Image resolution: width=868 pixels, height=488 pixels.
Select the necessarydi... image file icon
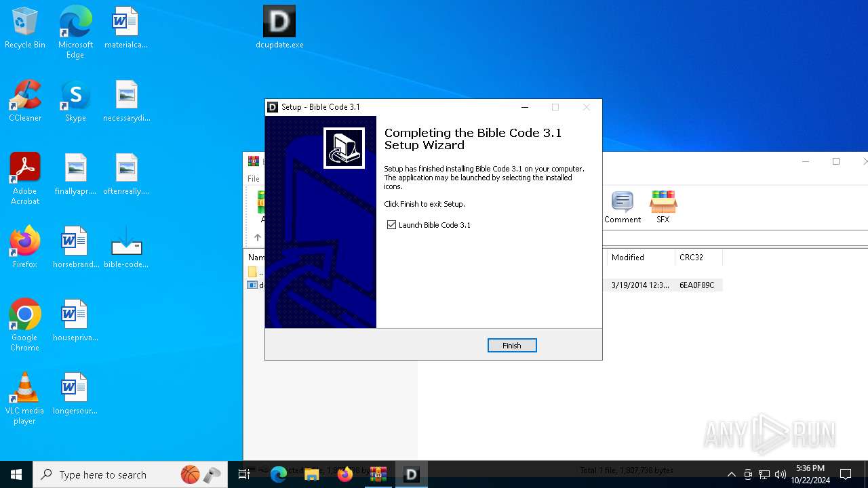[126, 101]
